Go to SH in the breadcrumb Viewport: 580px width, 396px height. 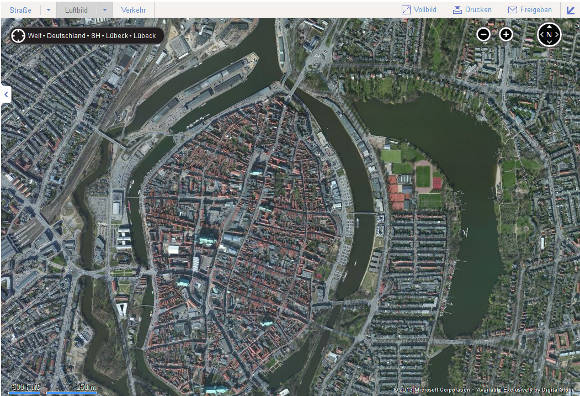tap(96, 36)
